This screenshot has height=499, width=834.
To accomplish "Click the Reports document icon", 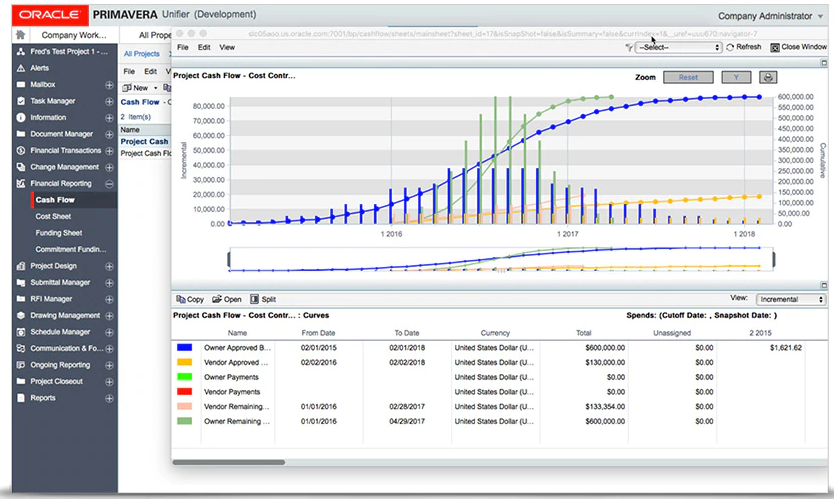I will (21, 398).
